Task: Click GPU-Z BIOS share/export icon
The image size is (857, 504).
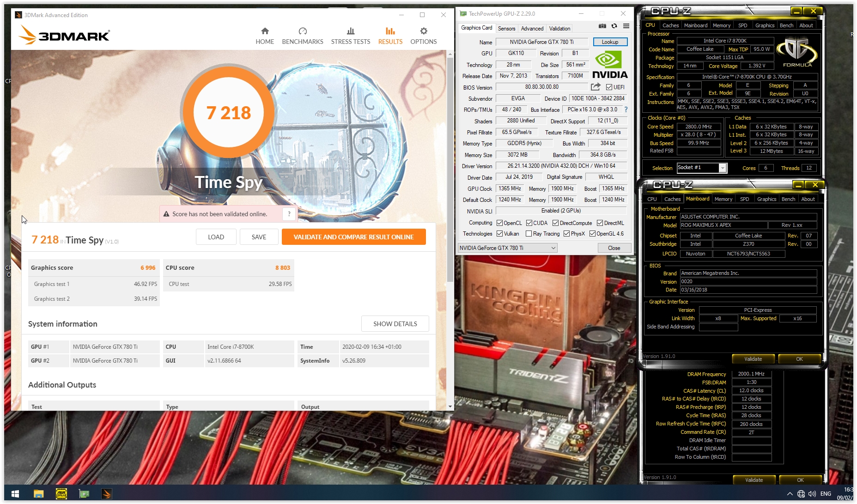Action: (x=596, y=87)
